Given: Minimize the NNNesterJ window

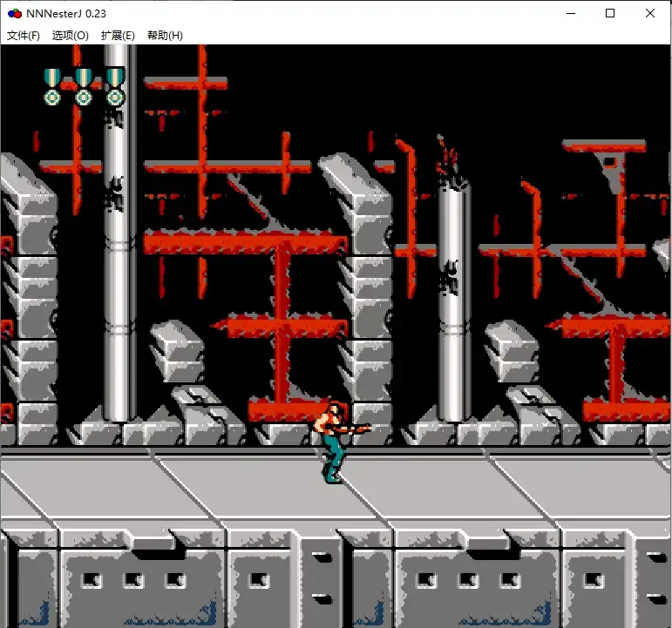Looking at the screenshot, I should pos(571,13).
